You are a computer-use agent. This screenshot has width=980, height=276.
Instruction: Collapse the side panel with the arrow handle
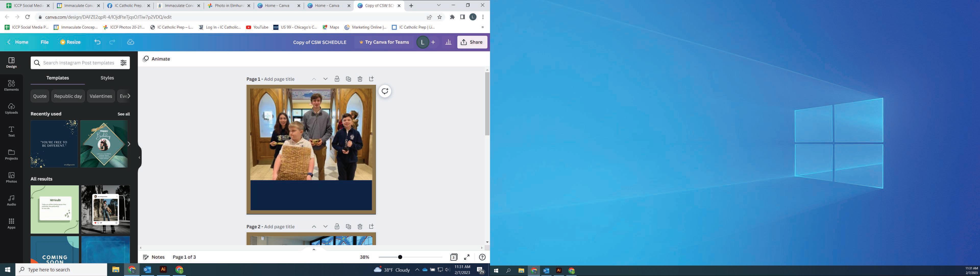point(139,157)
